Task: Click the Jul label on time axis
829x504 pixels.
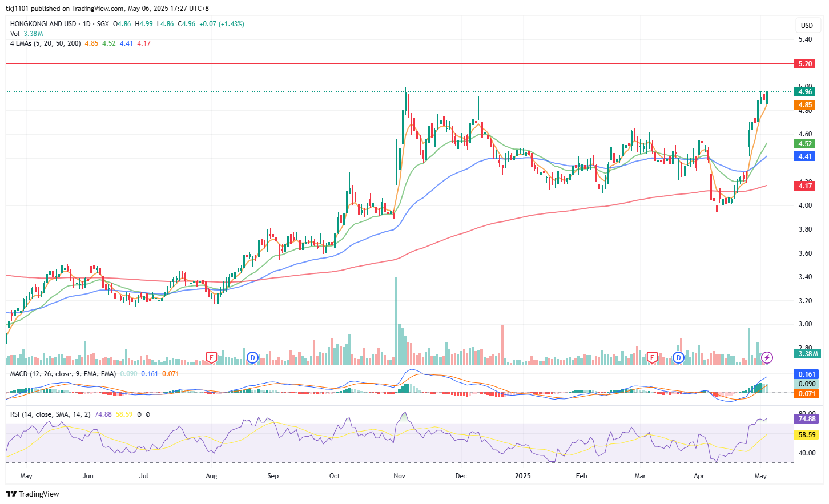Action: tap(144, 476)
